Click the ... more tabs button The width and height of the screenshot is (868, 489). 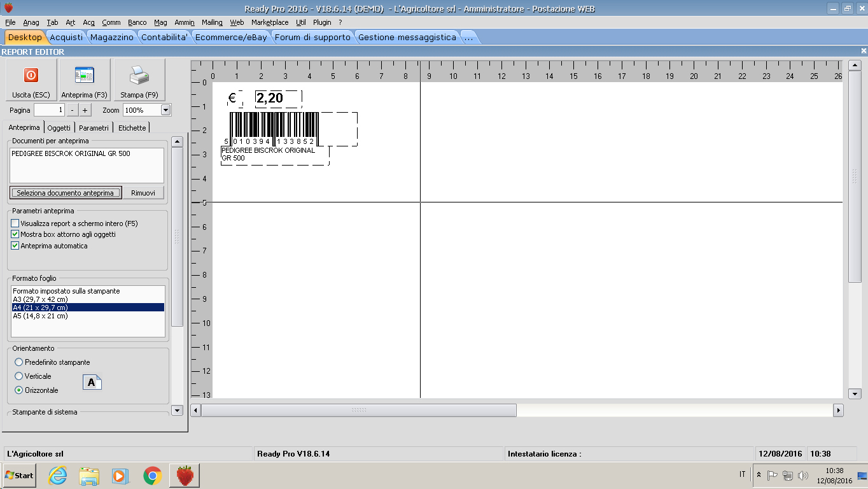coord(469,37)
